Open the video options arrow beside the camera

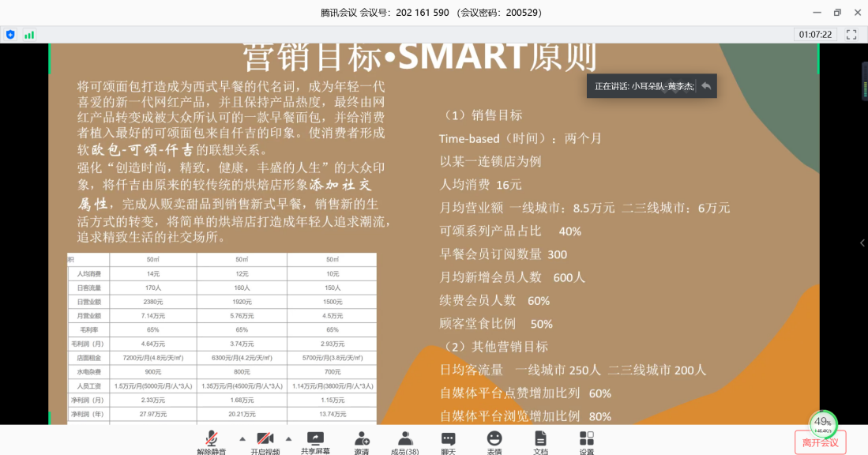(288, 438)
